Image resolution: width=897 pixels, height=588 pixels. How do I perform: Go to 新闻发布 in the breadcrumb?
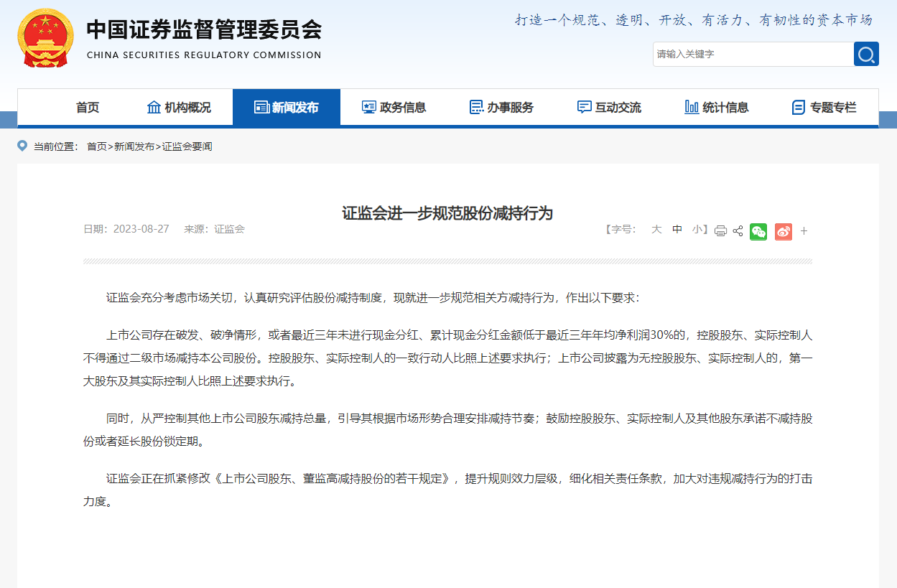(134, 146)
